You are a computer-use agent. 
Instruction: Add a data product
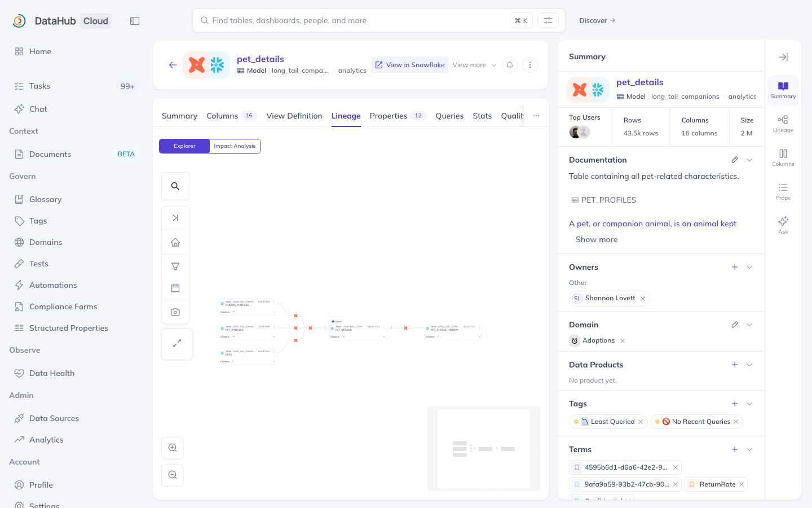click(735, 365)
